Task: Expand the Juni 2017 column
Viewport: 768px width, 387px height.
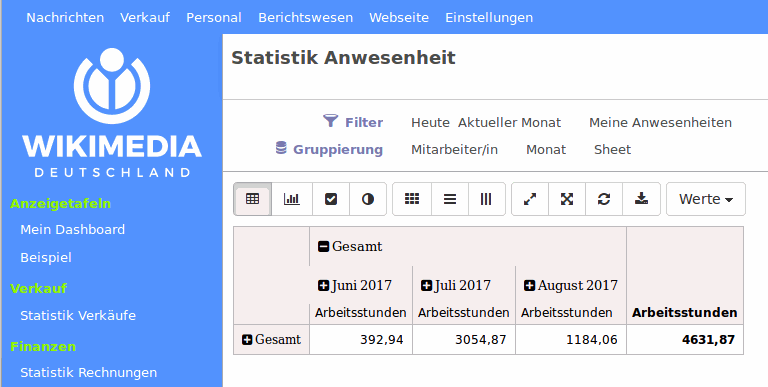Action: pyautogui.click(x=323, y=285)
